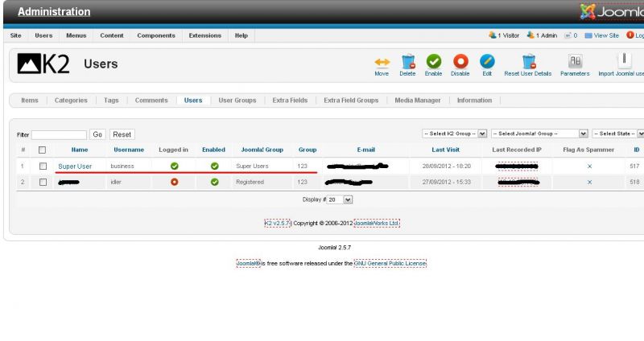Switch to the Extra Fields tab
This screenshot has height=341, width=644.
(x=290, y=101)
